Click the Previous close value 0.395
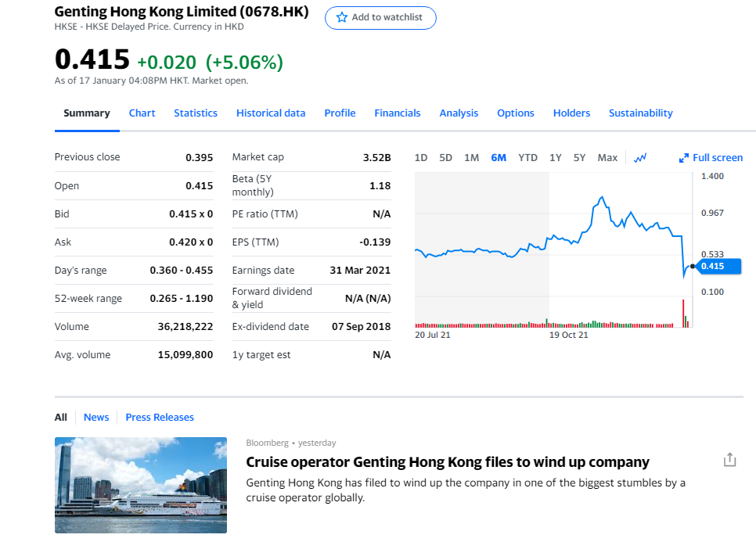This screenshot has height=549, width=756. coord(199,157)
